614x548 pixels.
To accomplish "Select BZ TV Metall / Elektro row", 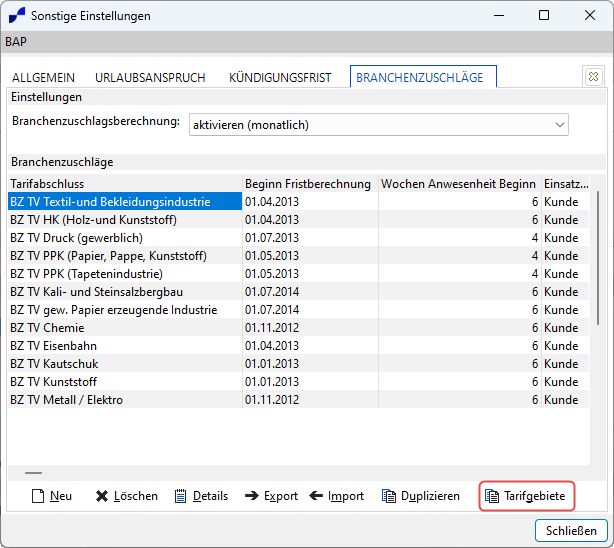I will [298, 400].
